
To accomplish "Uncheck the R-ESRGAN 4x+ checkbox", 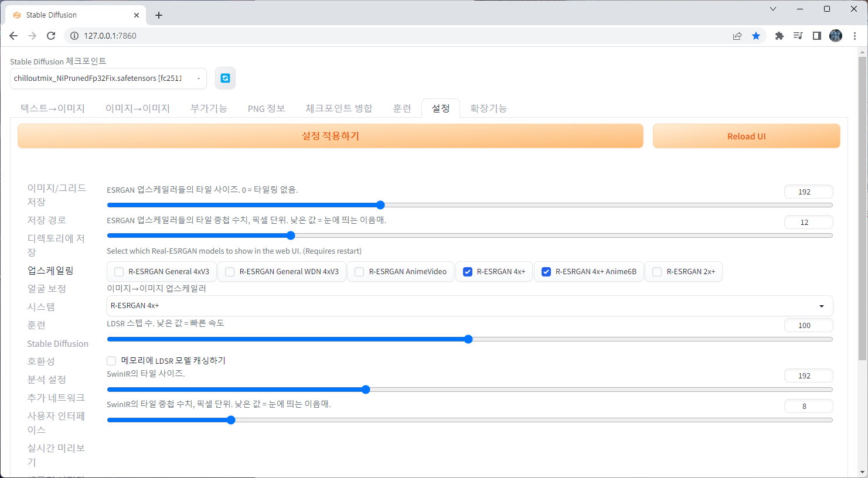I will pyautogui.click(x=468, y=272).
